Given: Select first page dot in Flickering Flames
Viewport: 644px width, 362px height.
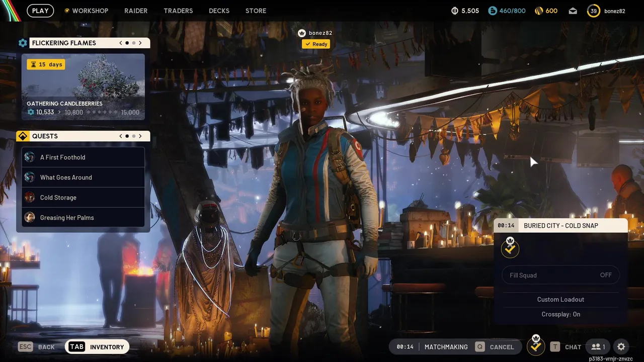Looking at the screenshot, I should (127, 43).
